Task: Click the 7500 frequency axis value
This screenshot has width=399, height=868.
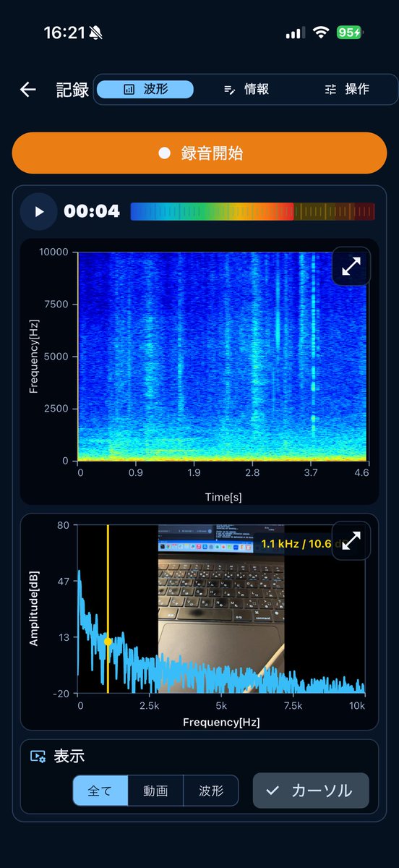Action: [x=57, y=305]
